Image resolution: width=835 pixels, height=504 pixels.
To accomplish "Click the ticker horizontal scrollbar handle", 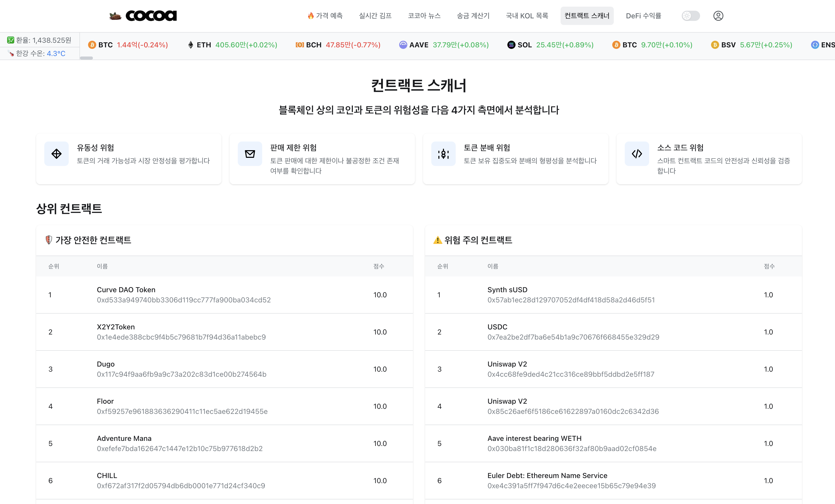I will (x=86, y=58).
